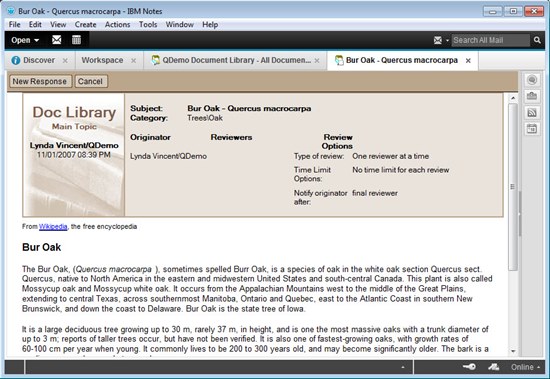Click in the Search All Mail field
The width and height of the screenshot is (550, 379).
pos(490,40)
